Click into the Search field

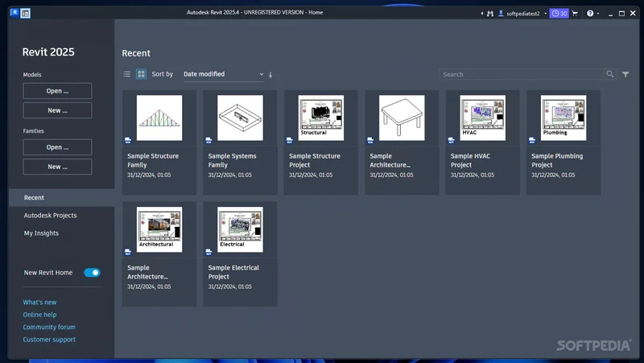(x=521, y=74)
